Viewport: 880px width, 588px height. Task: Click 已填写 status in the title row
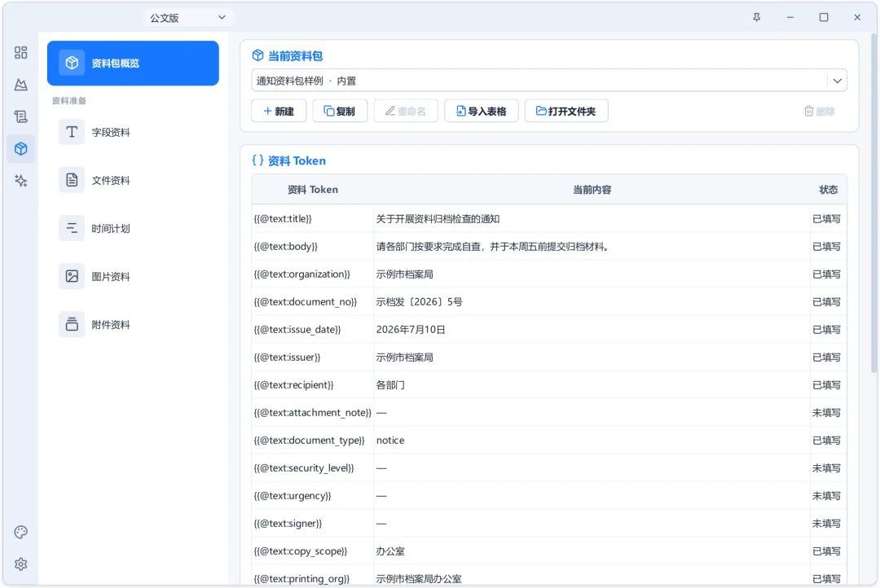click(x=826, y=219)
